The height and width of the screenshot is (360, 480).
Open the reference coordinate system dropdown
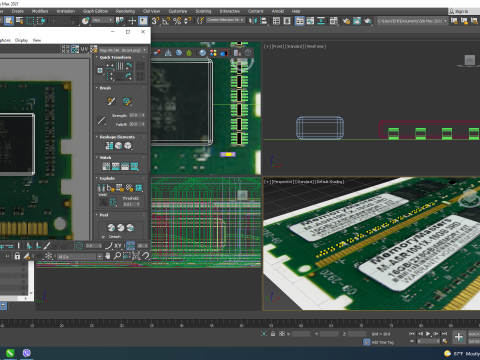pyautogui.click(x=102, y=21)
